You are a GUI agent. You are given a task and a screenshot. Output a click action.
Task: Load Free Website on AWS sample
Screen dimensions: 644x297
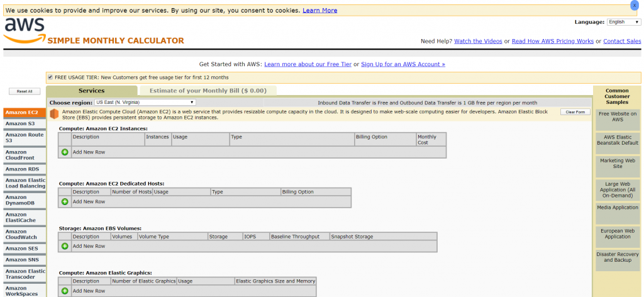[618, 120]
